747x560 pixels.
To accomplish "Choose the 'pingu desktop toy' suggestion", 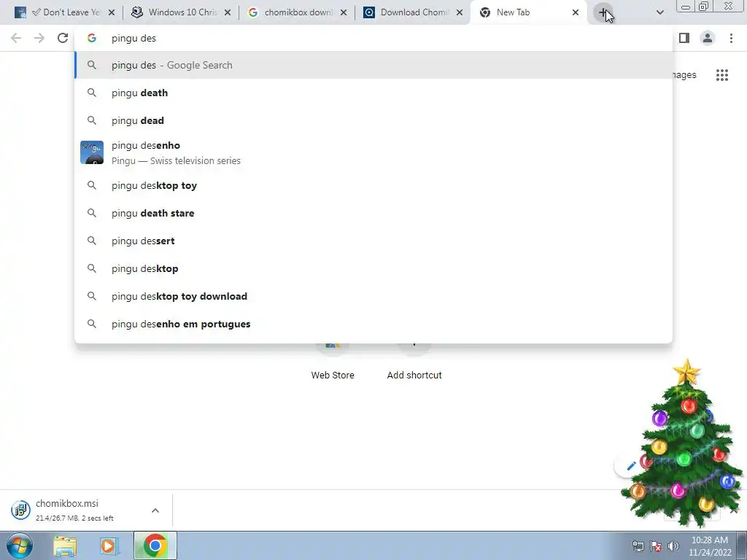I will click(x=373, y=185).
